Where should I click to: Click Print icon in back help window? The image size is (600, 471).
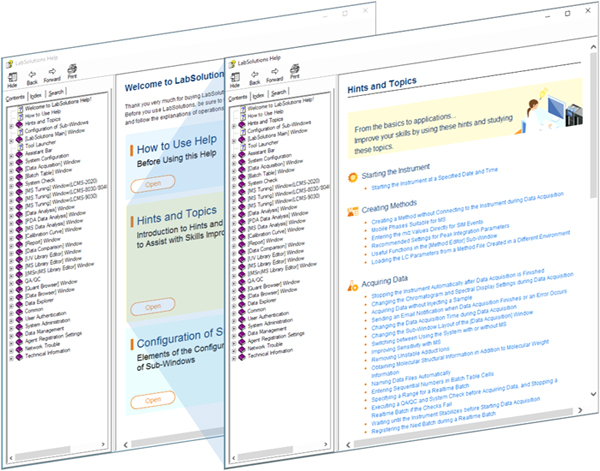click(x=72, y=69)
